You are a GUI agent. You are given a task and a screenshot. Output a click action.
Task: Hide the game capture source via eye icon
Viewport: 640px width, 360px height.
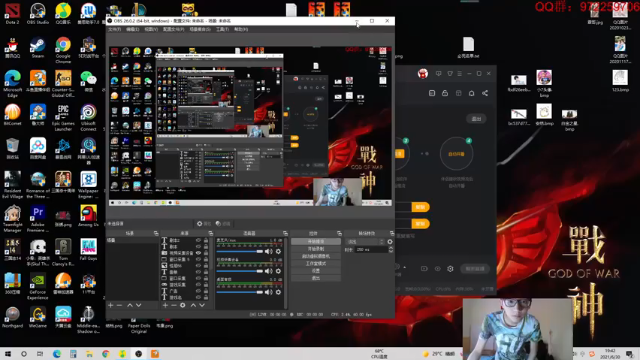198,284
